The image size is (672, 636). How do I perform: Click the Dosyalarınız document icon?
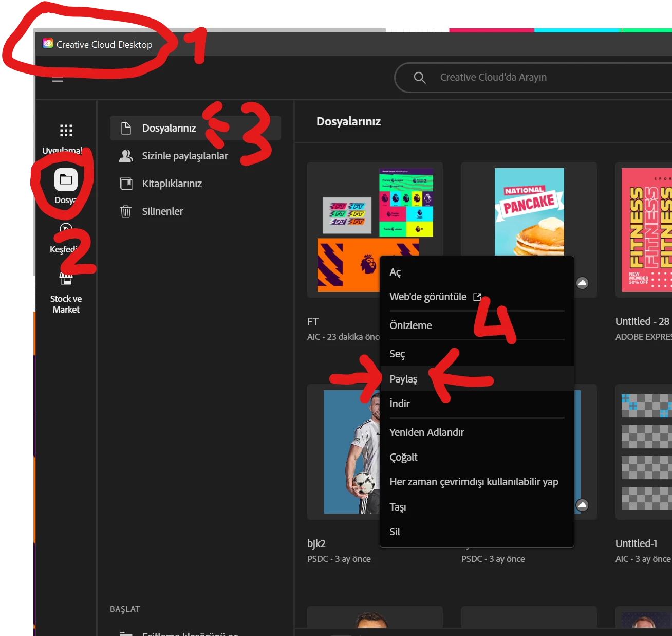126,128
